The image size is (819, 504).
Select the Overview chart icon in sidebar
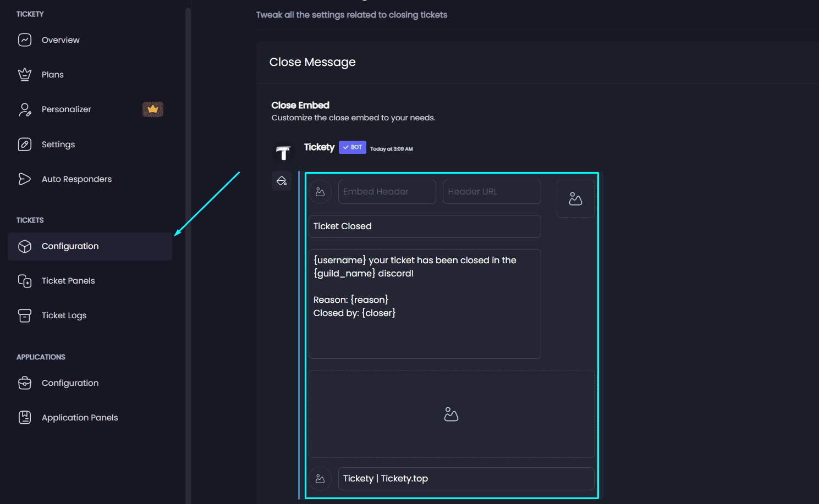click(25, 40)
